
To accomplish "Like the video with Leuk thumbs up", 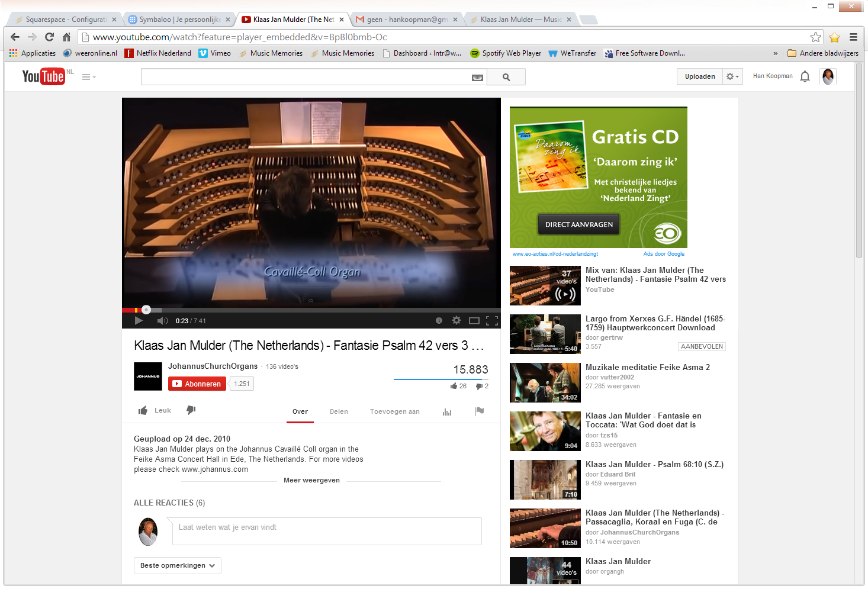I will (155, 410).
